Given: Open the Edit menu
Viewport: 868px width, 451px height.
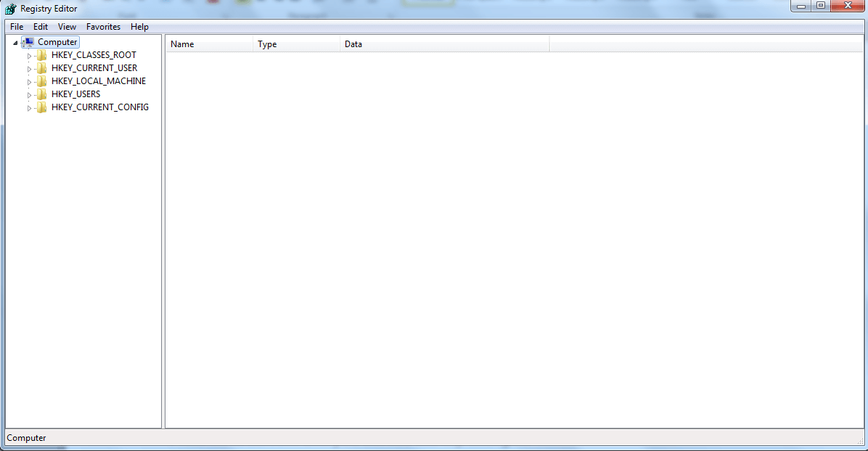Looking at the screenshot, I should click(x=41, y=27).
